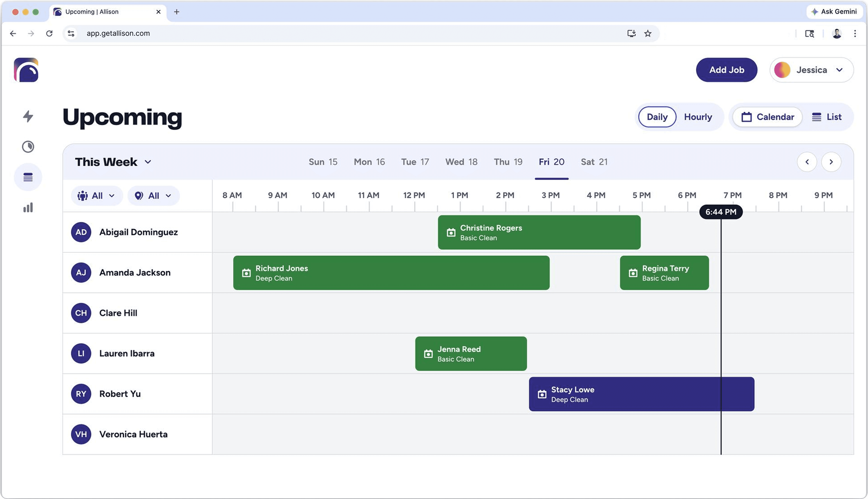
Task: Click the Add Job button
Action: click(x=726, y=70)
